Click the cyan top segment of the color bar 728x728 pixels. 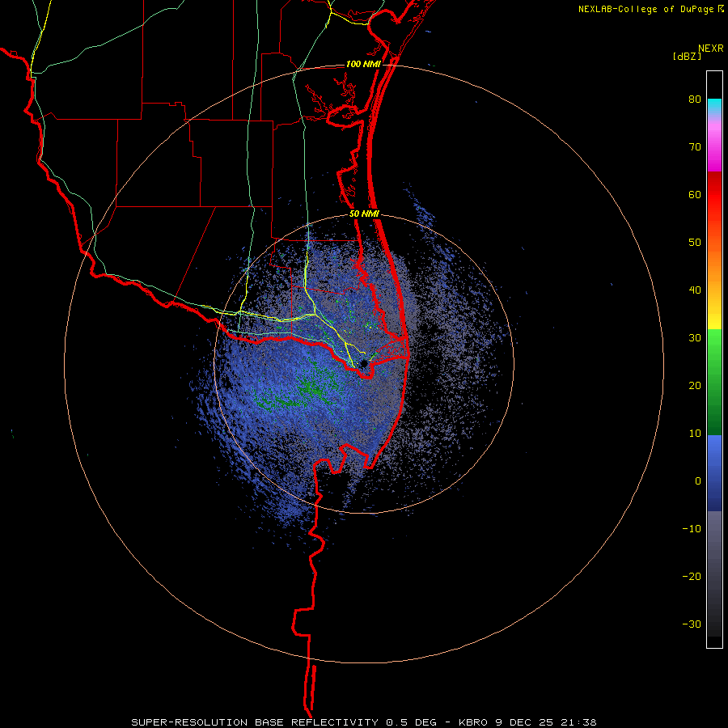coord(714,106)
